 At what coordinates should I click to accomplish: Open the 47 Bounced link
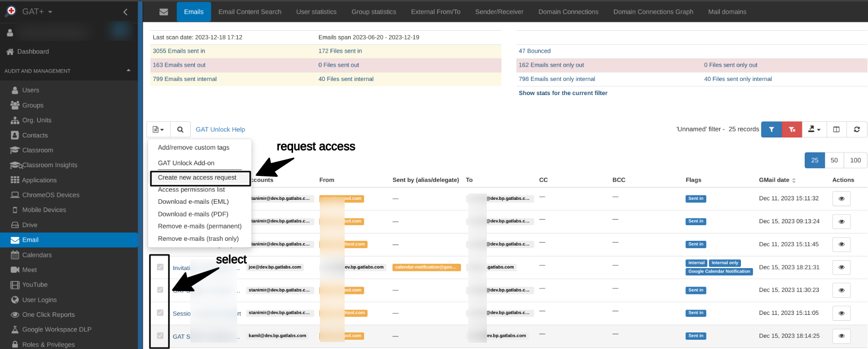point(535,51)
